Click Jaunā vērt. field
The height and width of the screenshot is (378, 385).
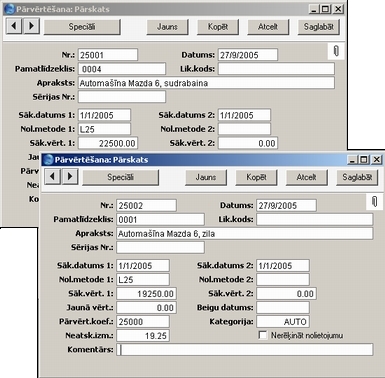[146, 308]
